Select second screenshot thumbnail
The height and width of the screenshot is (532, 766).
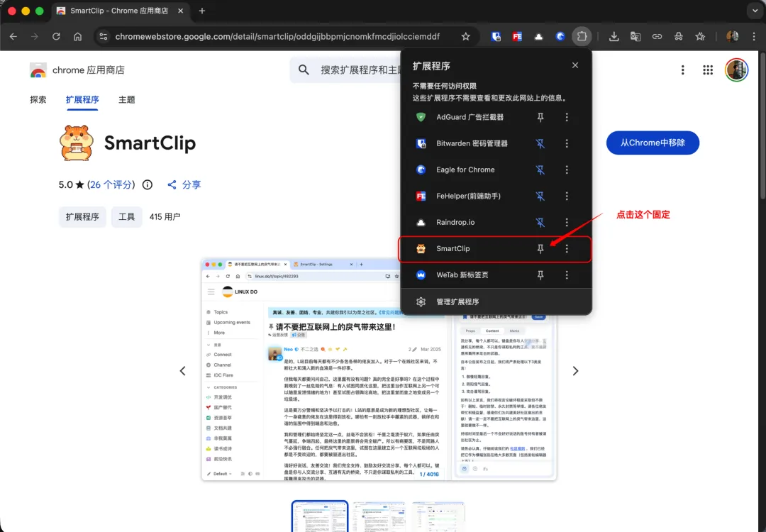tap(379, 517)
